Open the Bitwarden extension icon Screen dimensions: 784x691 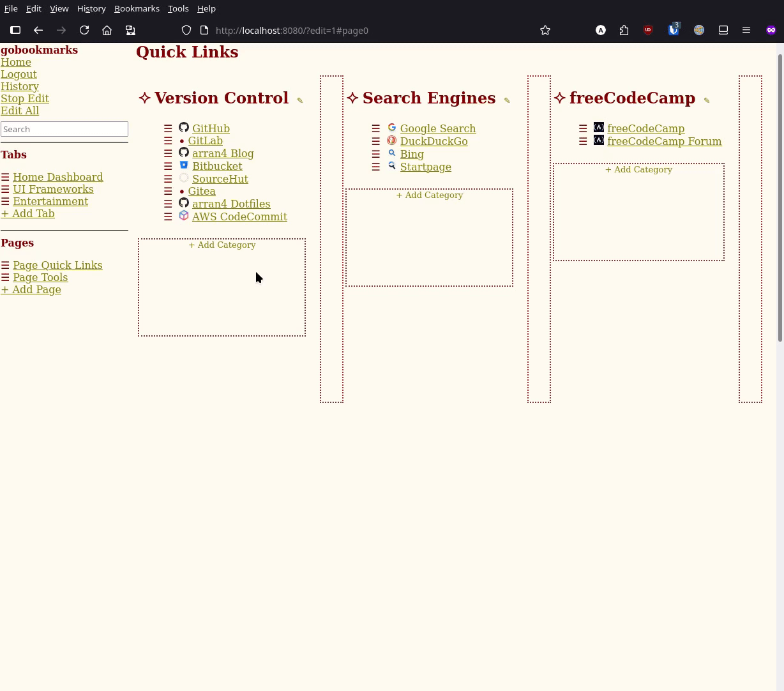[x=674, y=30]
